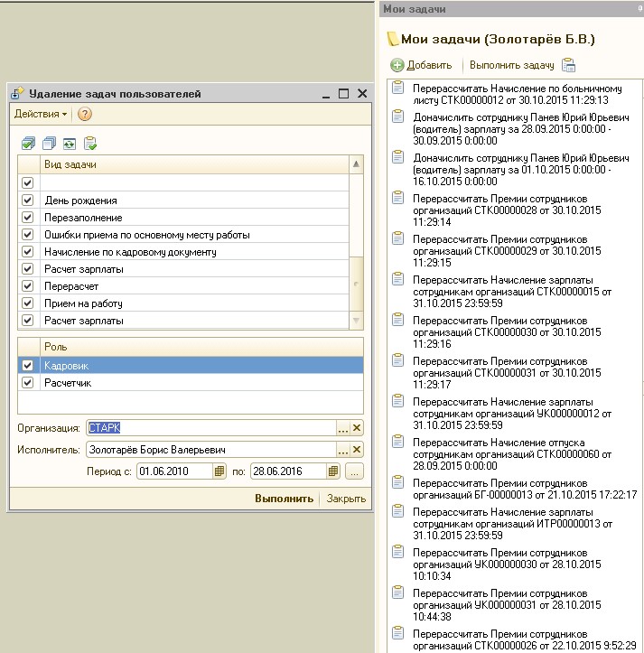Toggle checkbox in the blank task type row
The width and height of the screenshot is (644, 653).
point(27,182)
